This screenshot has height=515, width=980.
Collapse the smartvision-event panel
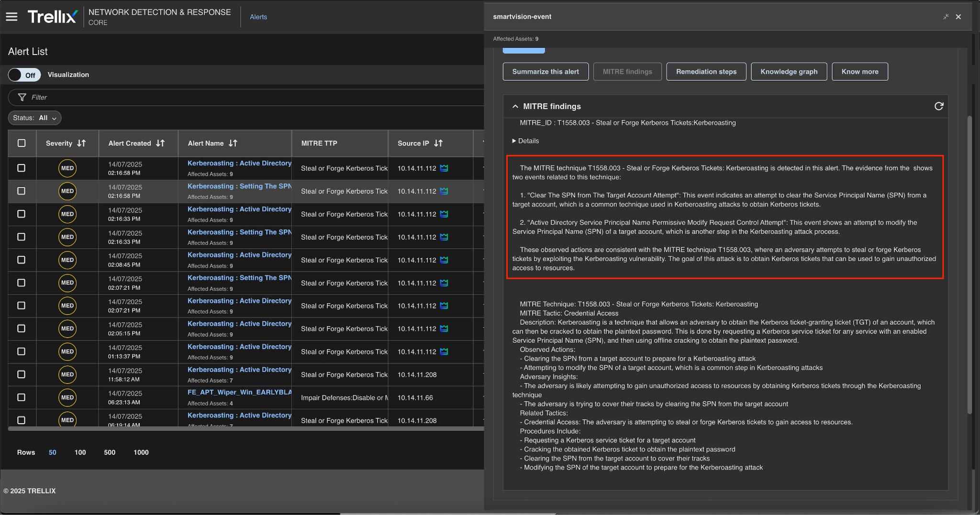[x=946, y=17]
